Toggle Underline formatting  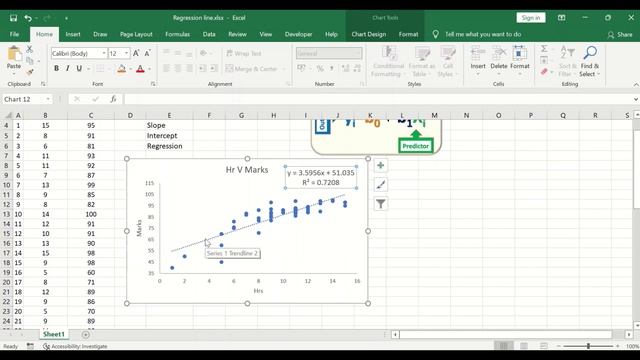click(79, 69)
